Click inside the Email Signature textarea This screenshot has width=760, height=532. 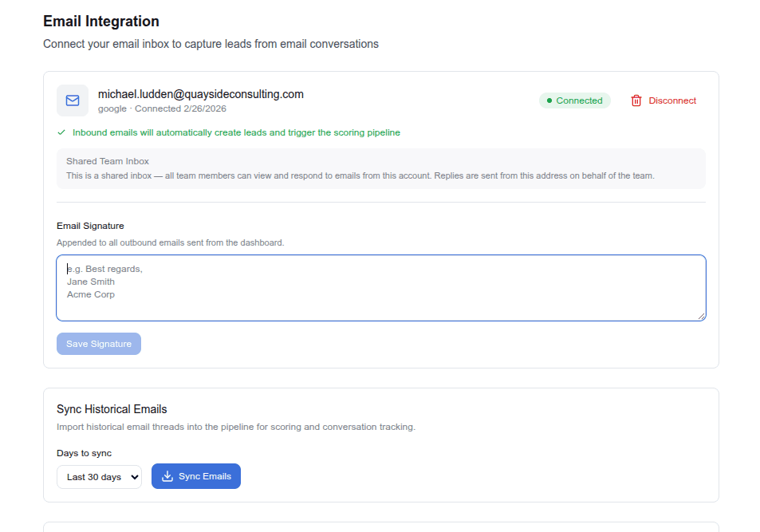380,287
